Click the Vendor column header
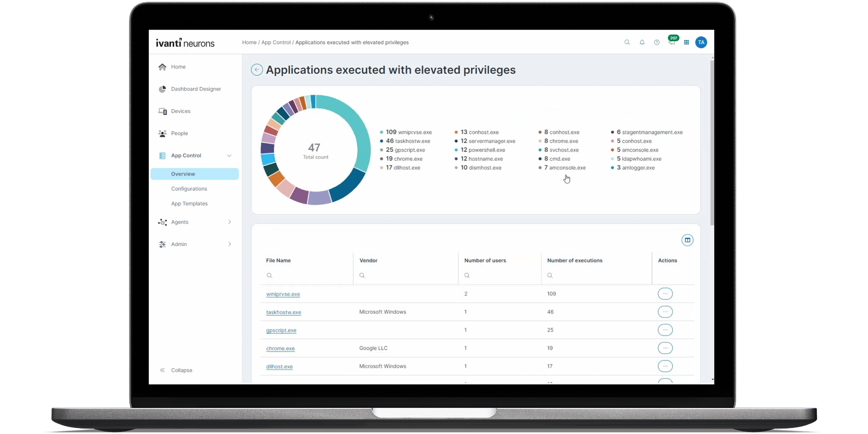868x434 pixels. [x=369, y=260]
